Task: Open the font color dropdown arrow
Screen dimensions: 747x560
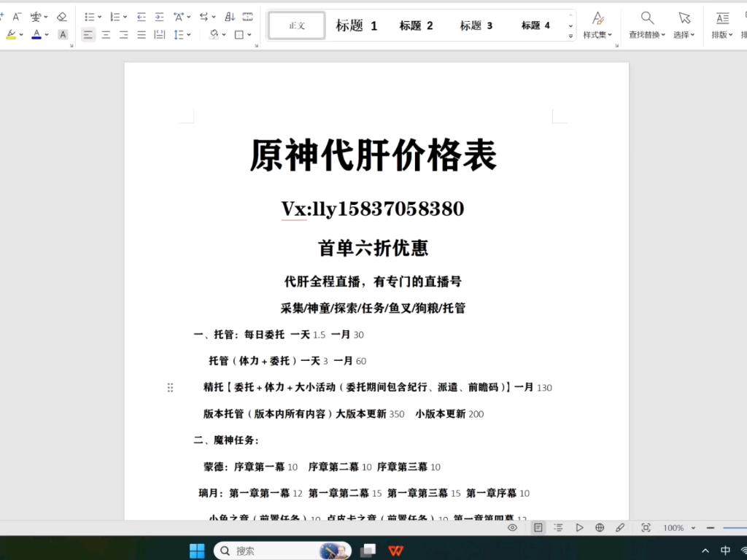Action: tap(47, 35)
